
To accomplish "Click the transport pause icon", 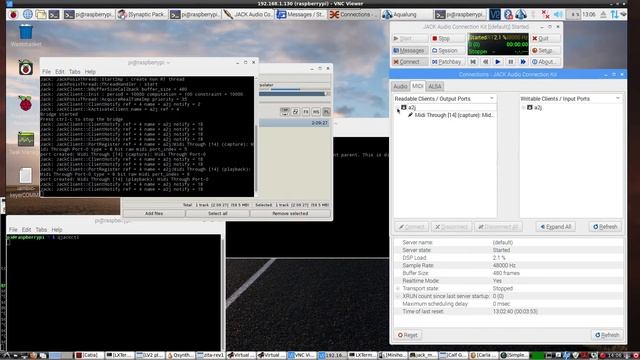I will [510, 62].
